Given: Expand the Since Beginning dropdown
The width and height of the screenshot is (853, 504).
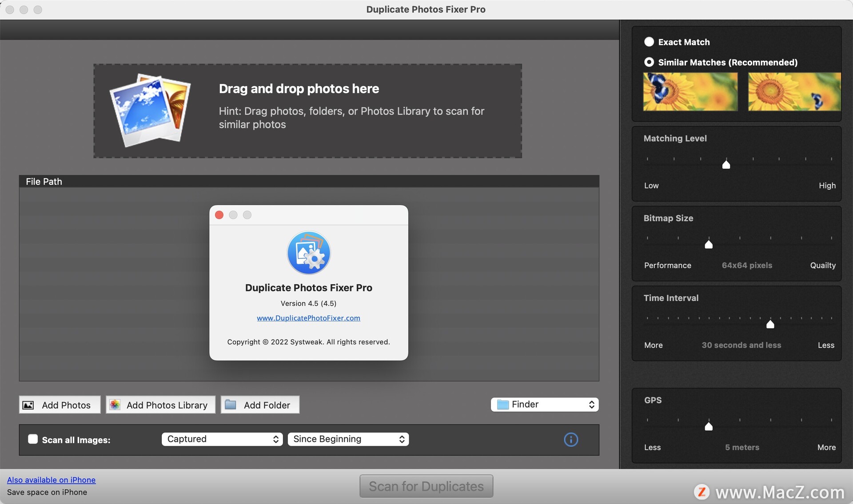Looking at the screenshot, I should pyautogui.click(x=348, y=439).
